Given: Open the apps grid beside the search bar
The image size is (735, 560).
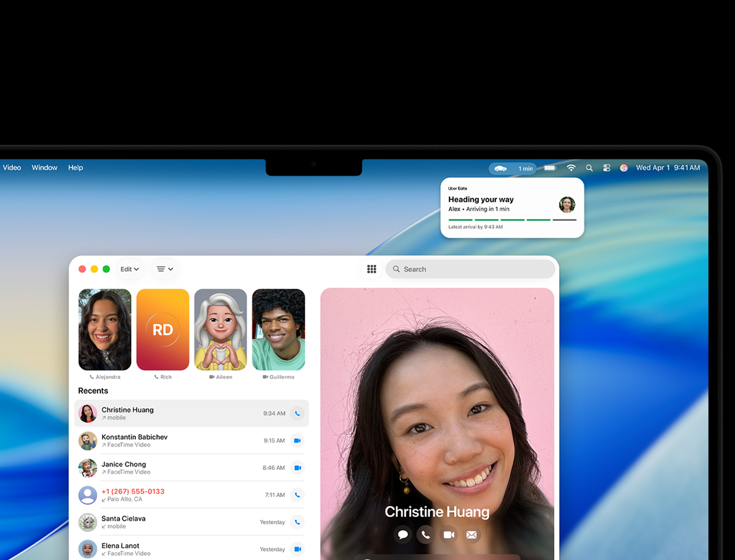Looking at the screenshot, I should coord(372,269).
